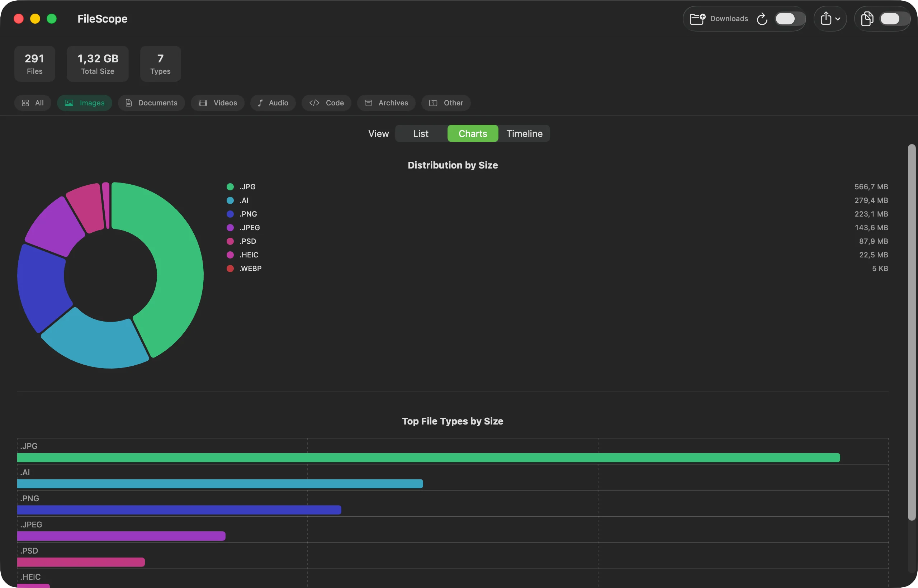Click the .HEIC legend label
Image resolution: width=918 pixels, height=588 pixels.
pos(249,255)
